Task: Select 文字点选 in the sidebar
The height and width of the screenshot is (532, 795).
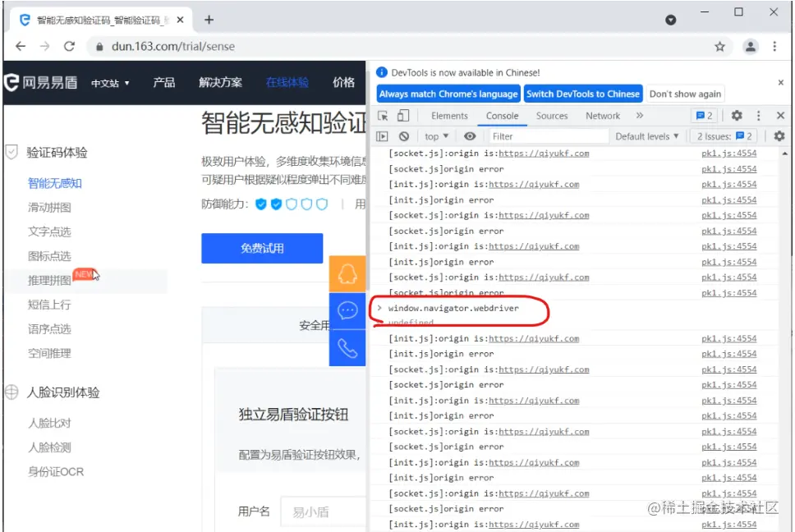Action: click(x=49, y=232)
